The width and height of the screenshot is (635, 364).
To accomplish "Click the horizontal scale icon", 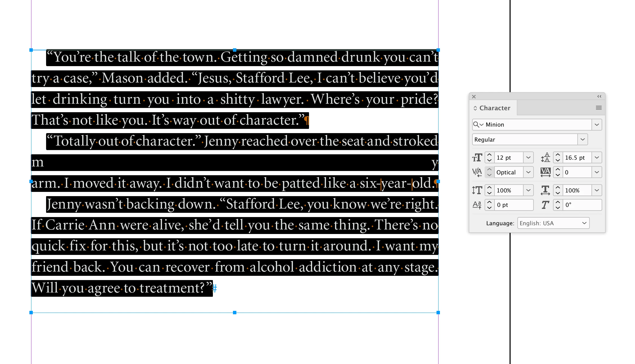I will 545,190.
